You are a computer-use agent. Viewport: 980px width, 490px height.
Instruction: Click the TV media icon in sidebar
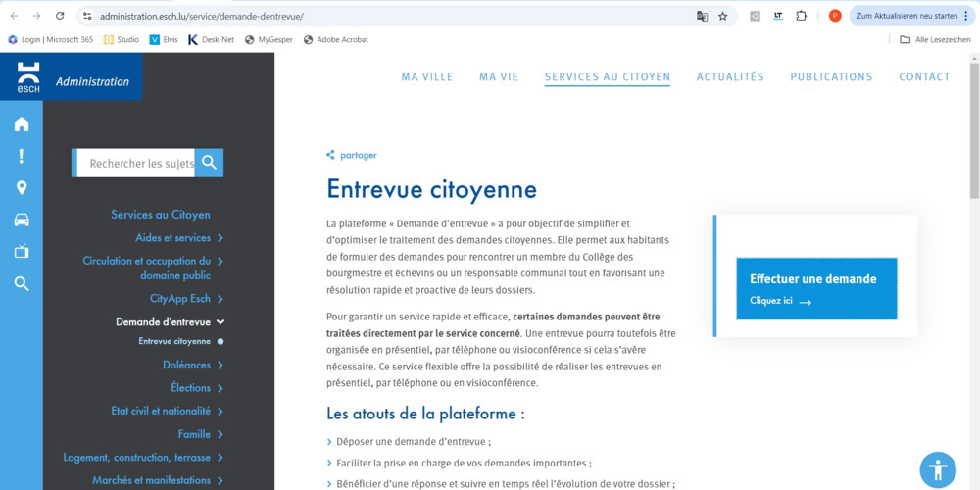[x=22, y=252]
